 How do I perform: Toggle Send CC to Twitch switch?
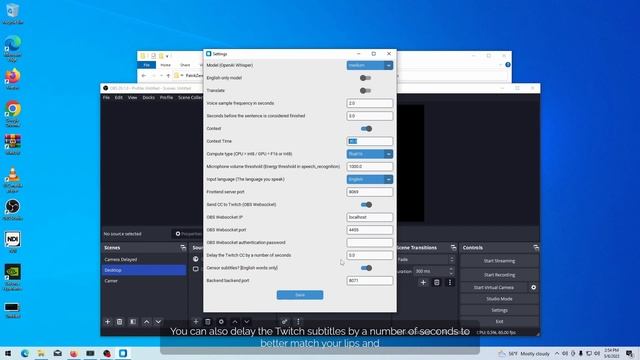point(366,204)
